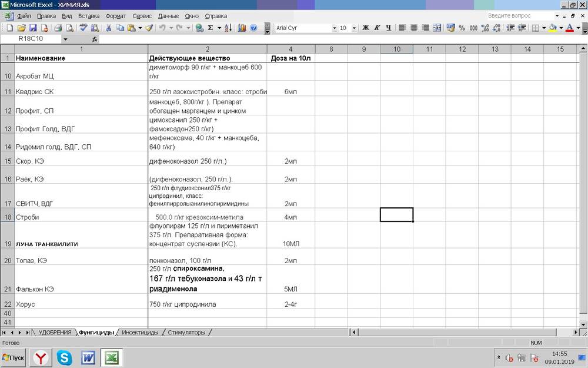Increase the cell indent

point(522,28)
